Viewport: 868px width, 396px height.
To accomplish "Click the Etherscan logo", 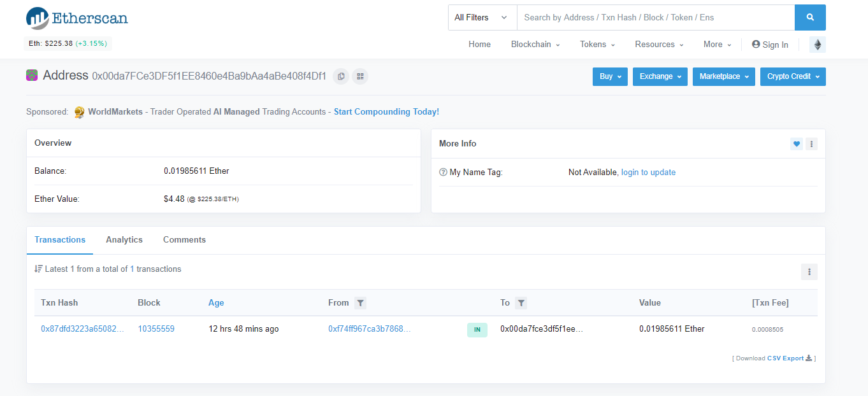I will [77, 18].
